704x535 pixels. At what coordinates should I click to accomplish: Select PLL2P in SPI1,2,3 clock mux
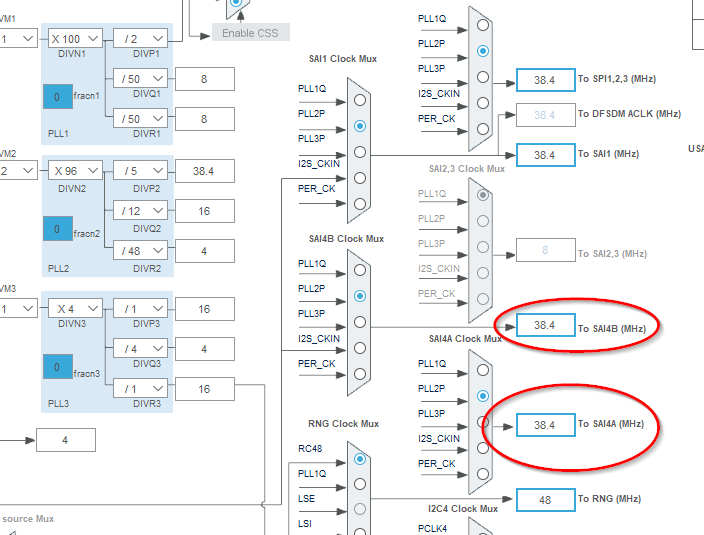click(483, 51)
